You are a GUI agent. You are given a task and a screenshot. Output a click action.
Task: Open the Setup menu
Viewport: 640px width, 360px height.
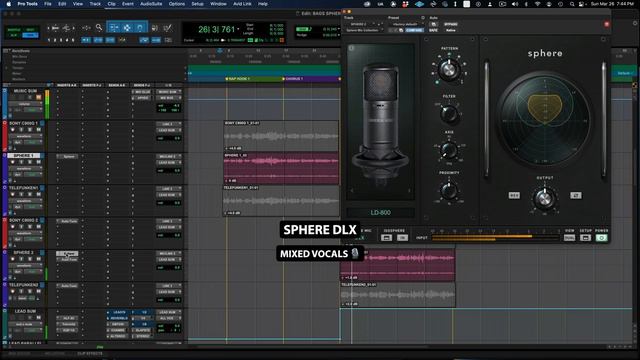198,4
